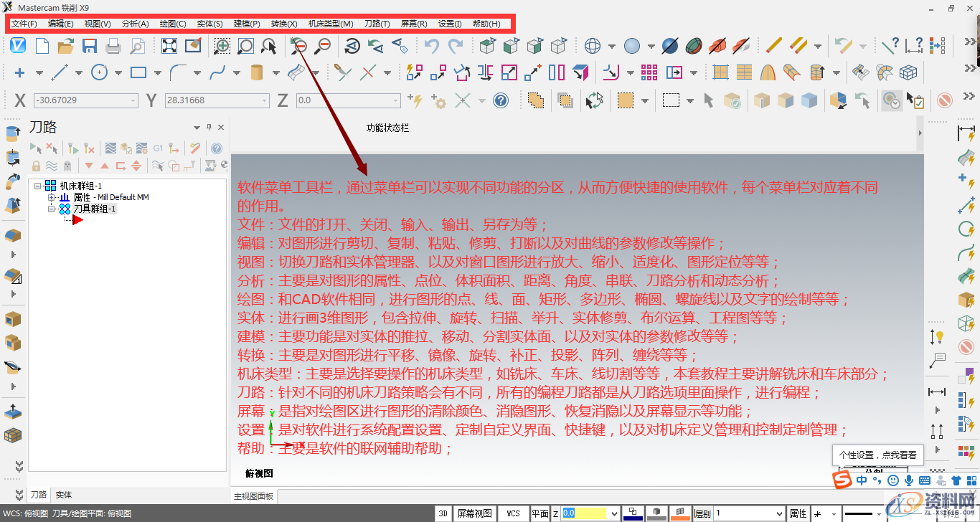Image resolution: width=980 pixels, height=522 pixels.
Task: Open the 层别 level dropdown
Action: (779, 513)
